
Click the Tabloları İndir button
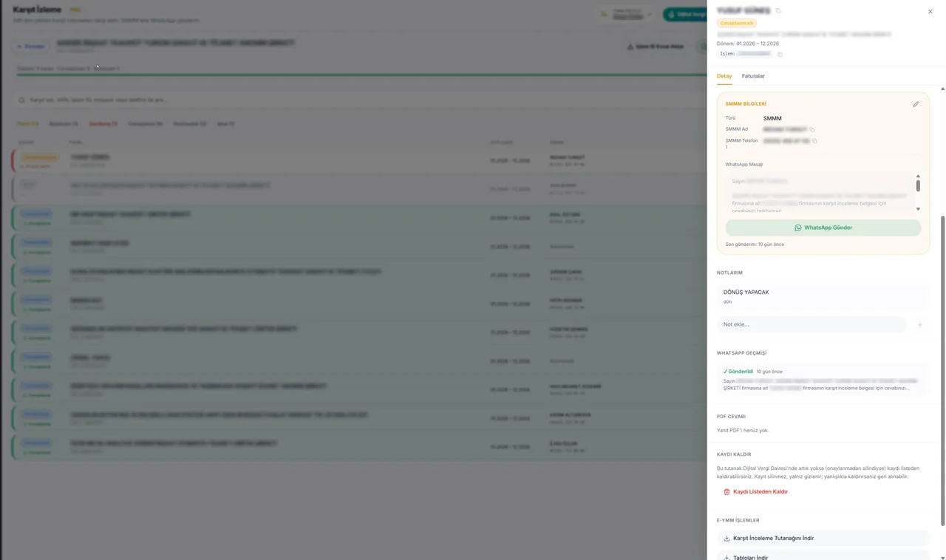[823, 556]
